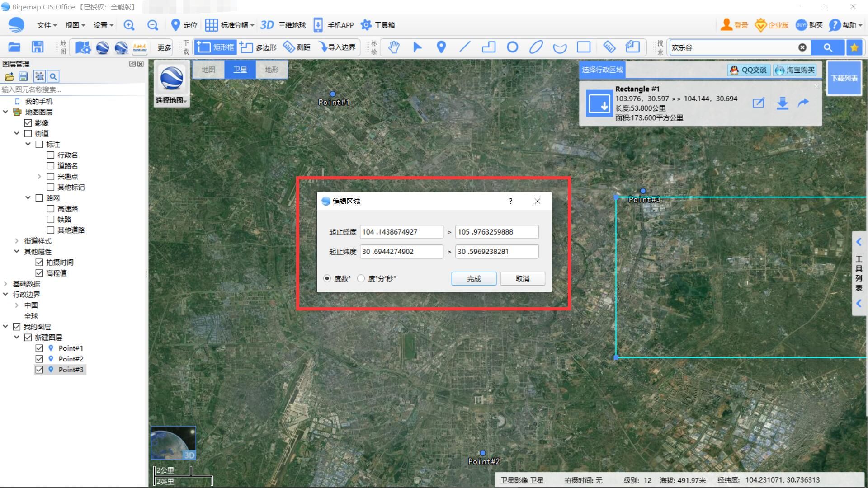Click the 取消 button
The width and height of the screenshot is (868, 488).
pos(522,279)
